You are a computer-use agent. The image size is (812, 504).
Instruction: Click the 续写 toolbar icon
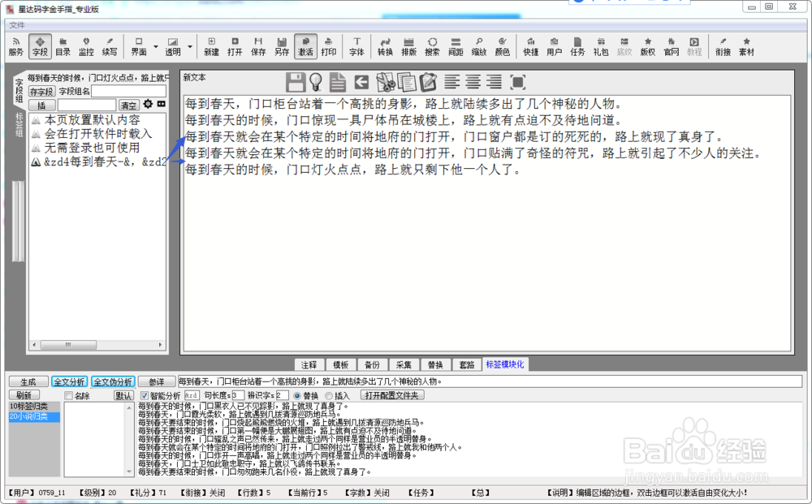point(110,46)
